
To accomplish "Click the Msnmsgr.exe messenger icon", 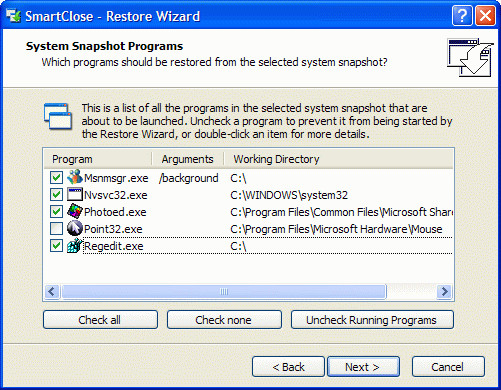I will click(75, 177).
